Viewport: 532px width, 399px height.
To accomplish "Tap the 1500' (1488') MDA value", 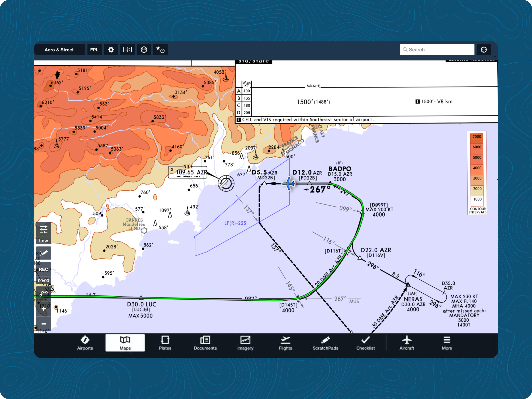I will tap(313, 102).
